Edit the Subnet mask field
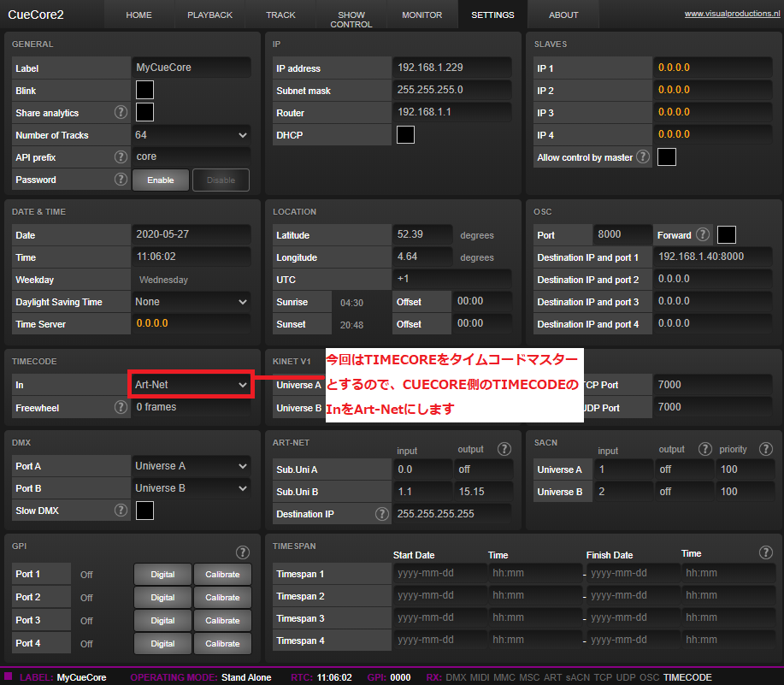Screen dimensions: 784x685 click(x=452, y=90)
